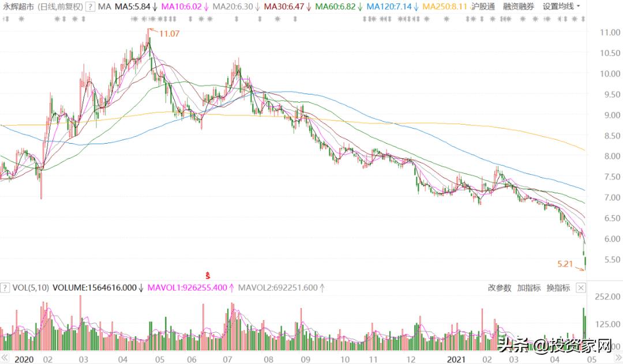This screenshot has height=364, width=623.
Task: Click the MA help question mark icon
Action: [x=91, y=7]
